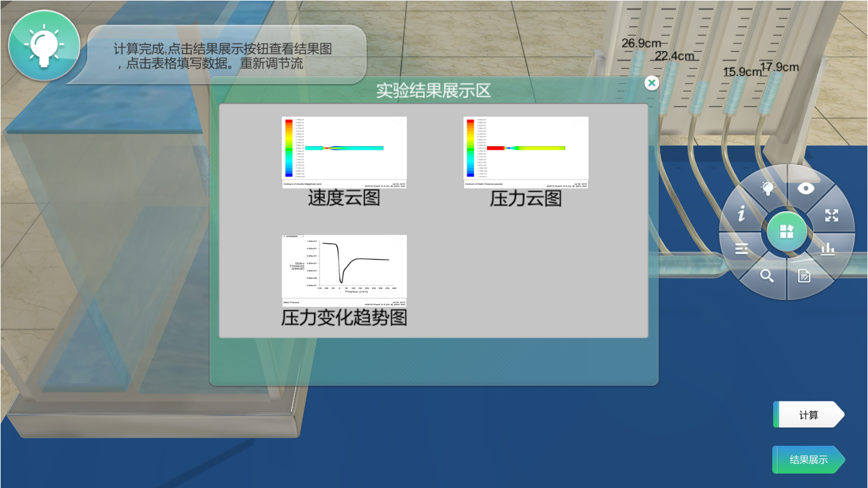Screen dimensions: 868x488
Task: Open the bar chart icon in radial menu
Action: click(x=828, y=249)
